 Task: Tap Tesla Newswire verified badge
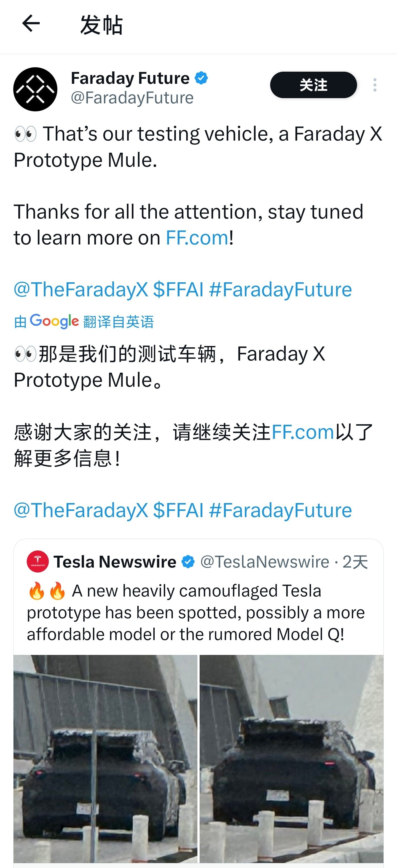188,562
